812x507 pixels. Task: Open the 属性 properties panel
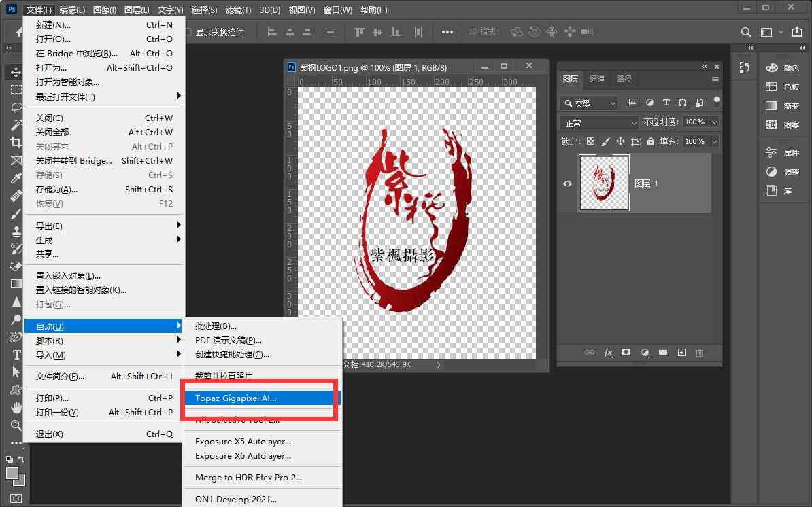(x=783, y=153)
